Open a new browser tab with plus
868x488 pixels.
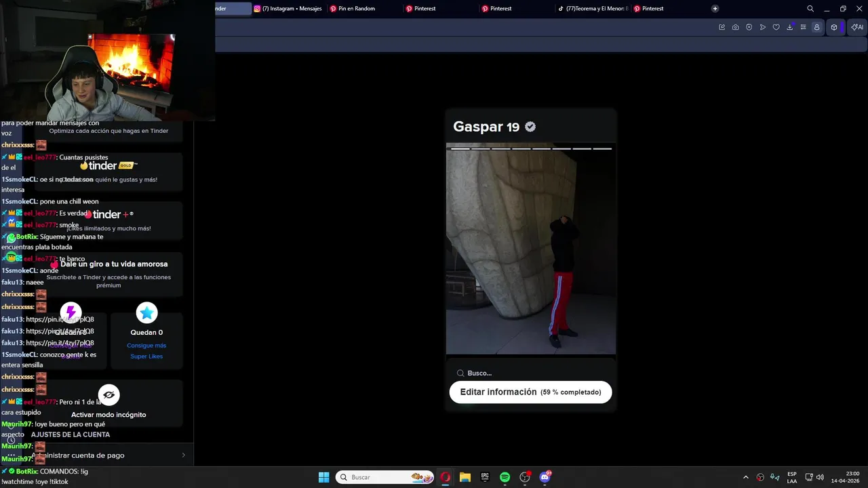[715, 9]
